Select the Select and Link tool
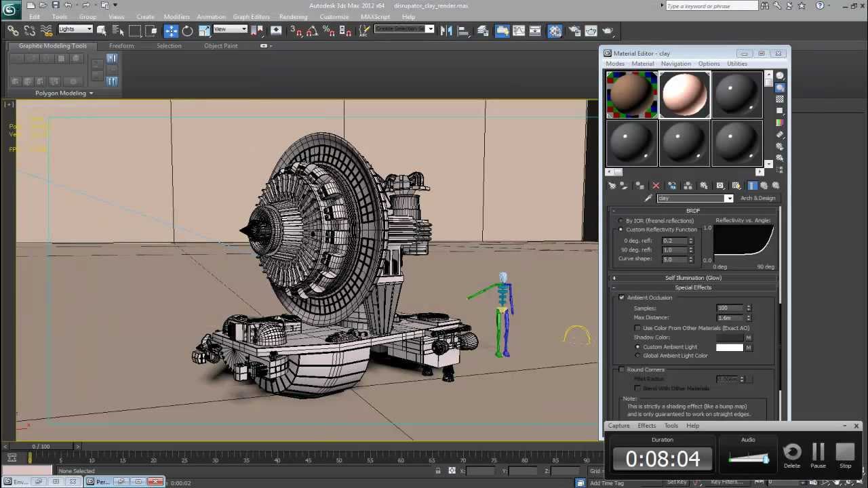Viewport: 868px width, 488px height. tap(13, 30)
